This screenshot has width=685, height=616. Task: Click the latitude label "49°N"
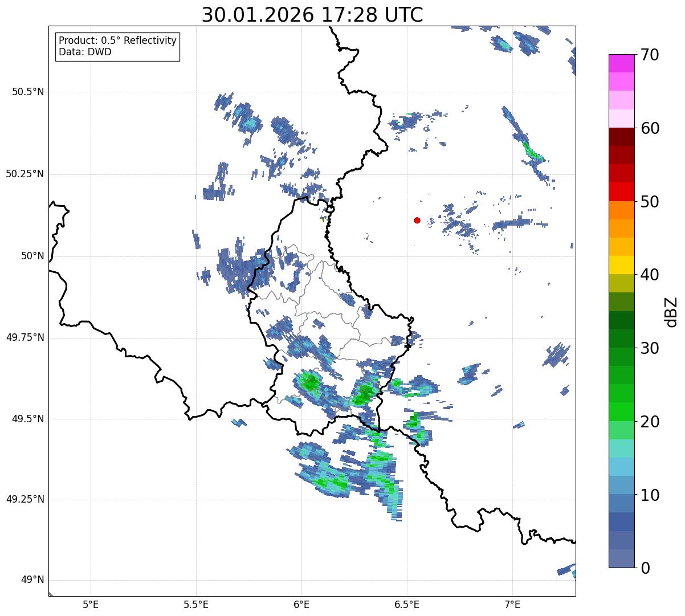[x=32, y=580]
